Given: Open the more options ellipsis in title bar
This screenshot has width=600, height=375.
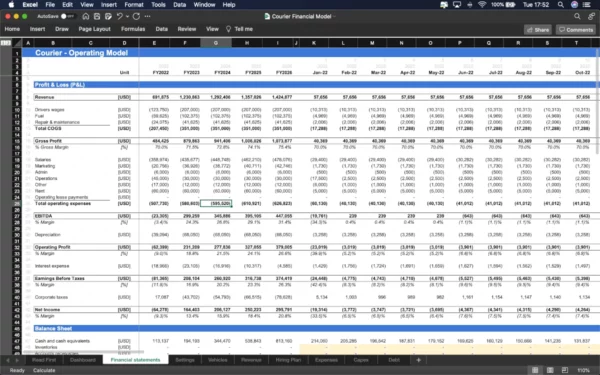Looking at the screenshot, I should (x=148, y=16).
